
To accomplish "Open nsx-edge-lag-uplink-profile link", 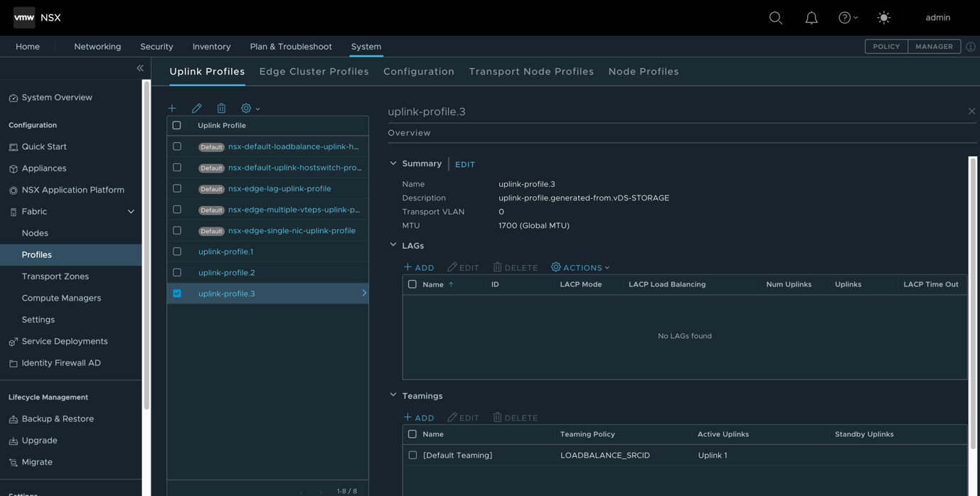I will tap(279, 188).
